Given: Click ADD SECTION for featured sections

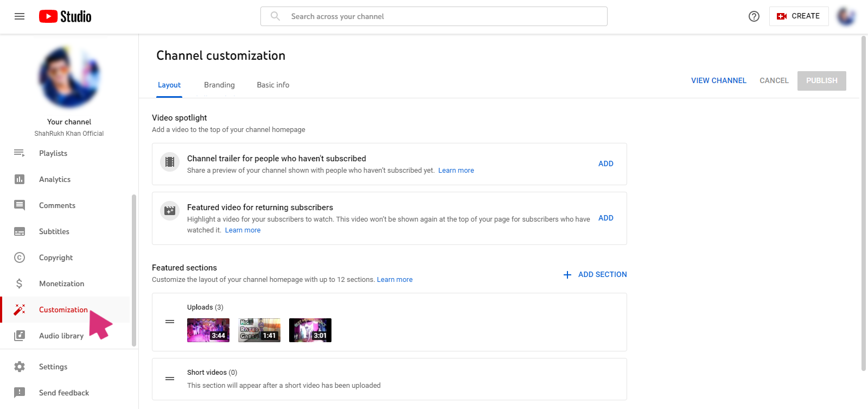Looking at the screenshot, I should point(595,274).
